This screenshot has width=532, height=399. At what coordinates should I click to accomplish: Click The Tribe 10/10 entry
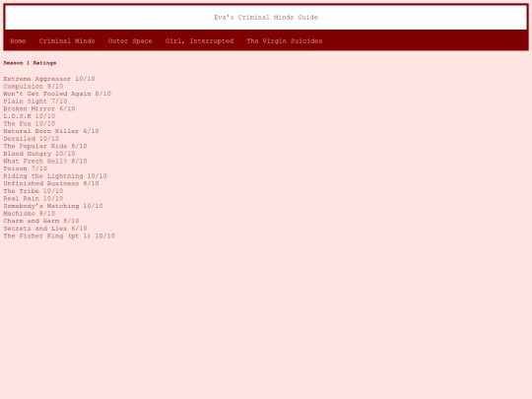tap(33, 191)
